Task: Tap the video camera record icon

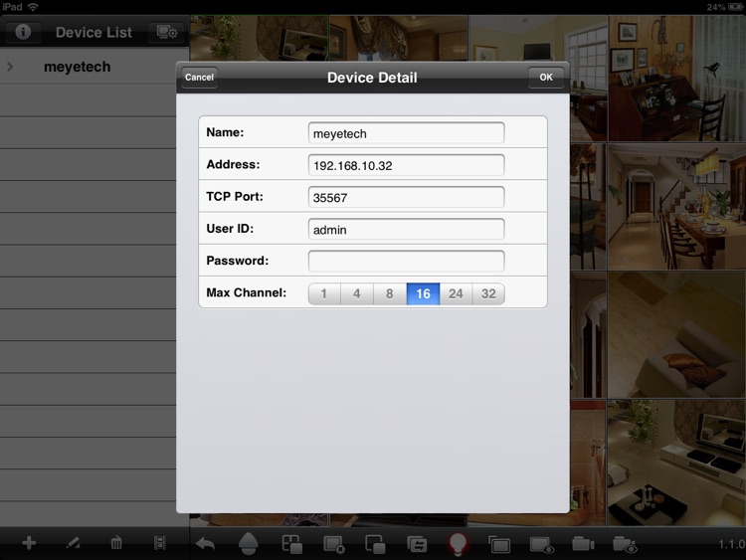Action: click(x=583, y=543)
